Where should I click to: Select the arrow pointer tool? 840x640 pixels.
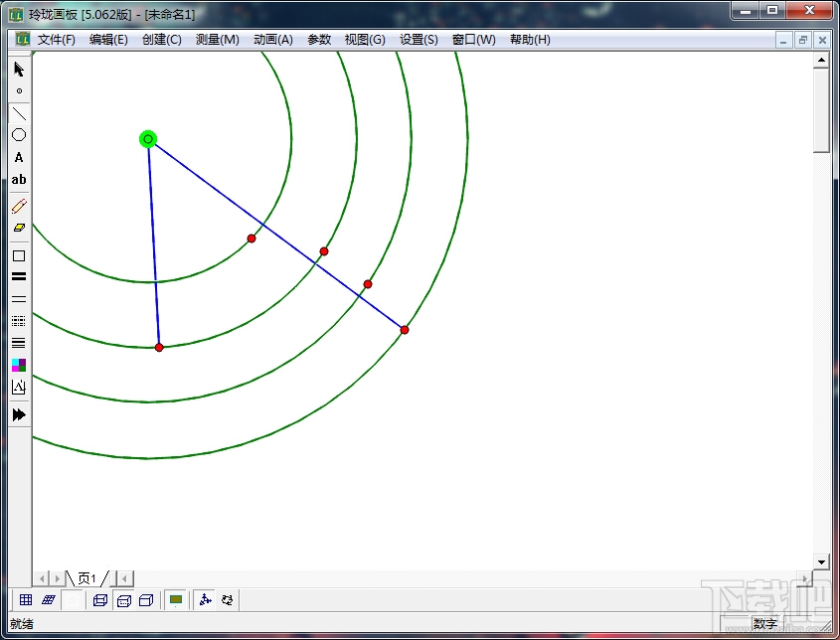pos(19,69)
